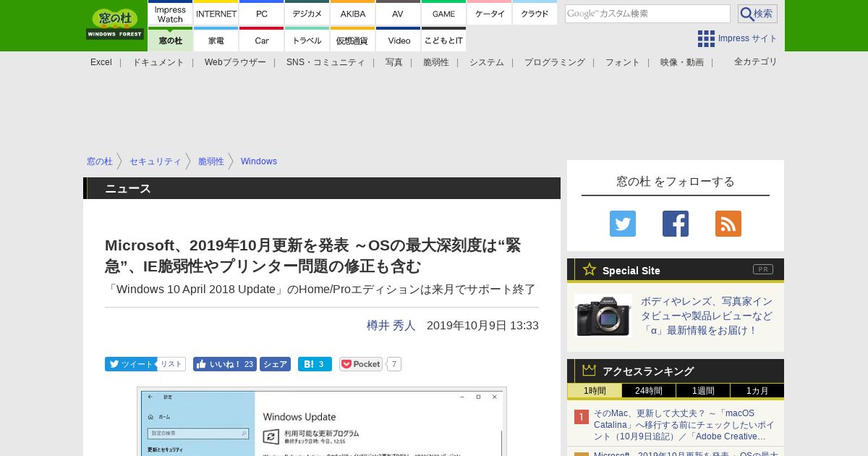Image resolution: width=868 pixels, height=456 pixels.
Task: Open the Video site tab
Action: tap(399, 40)
